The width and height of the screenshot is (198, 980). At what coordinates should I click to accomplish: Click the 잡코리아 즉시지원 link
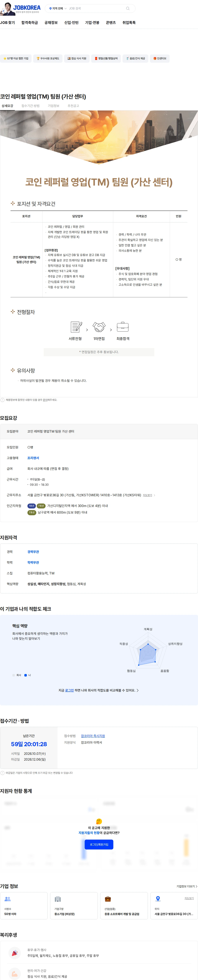tap(93, 736)
